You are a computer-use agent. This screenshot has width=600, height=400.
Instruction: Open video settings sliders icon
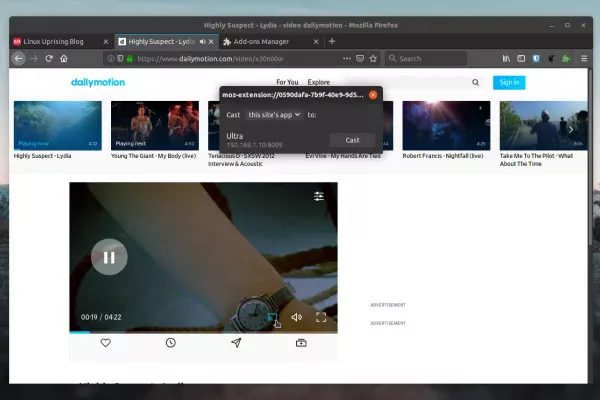319,196
